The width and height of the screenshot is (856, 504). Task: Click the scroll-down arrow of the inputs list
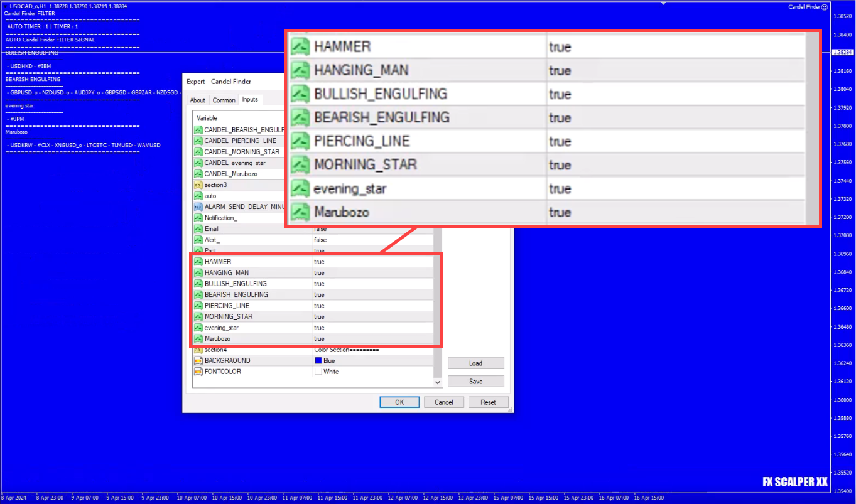438,382
